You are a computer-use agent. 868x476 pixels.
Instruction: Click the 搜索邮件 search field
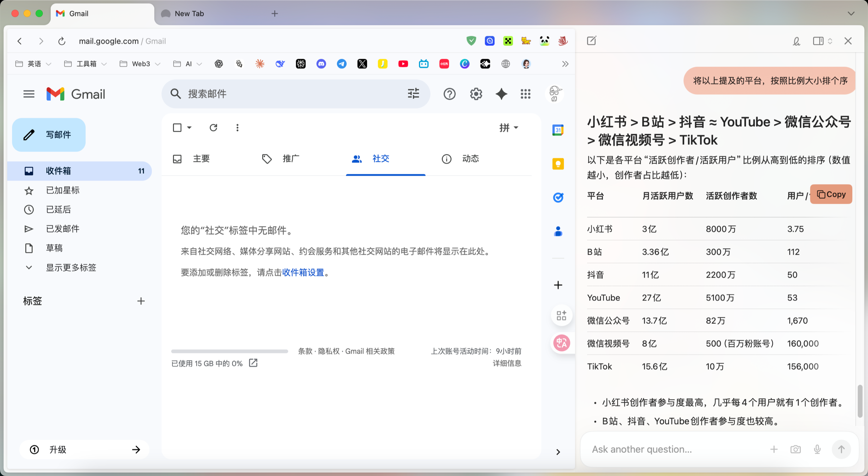click(295, 94)
